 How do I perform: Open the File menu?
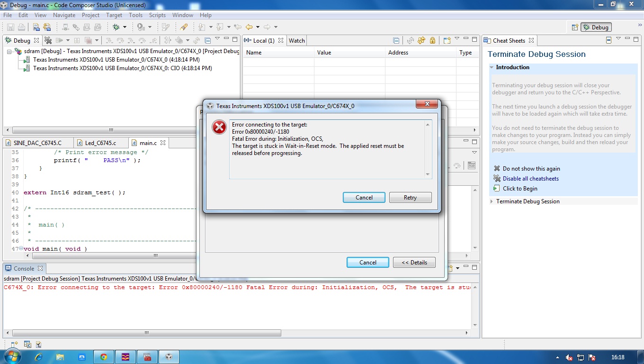8,15
